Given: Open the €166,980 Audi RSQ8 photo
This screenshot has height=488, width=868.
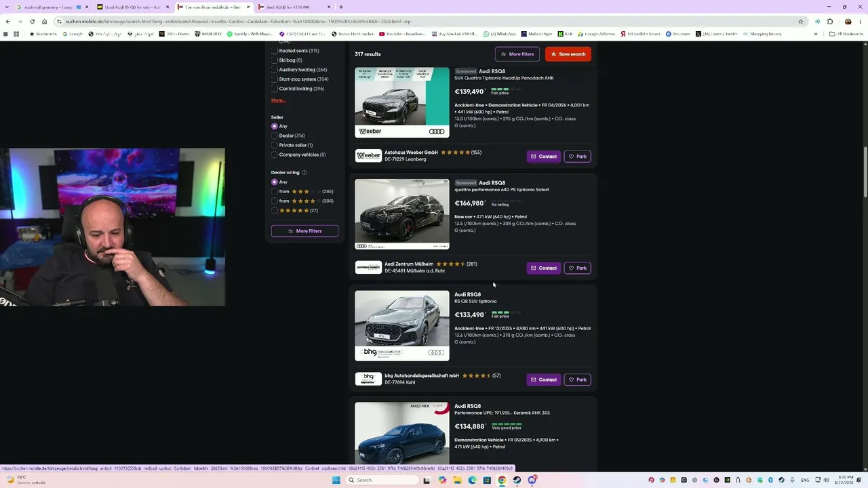Looking at the screenshot, I should 402,214.
